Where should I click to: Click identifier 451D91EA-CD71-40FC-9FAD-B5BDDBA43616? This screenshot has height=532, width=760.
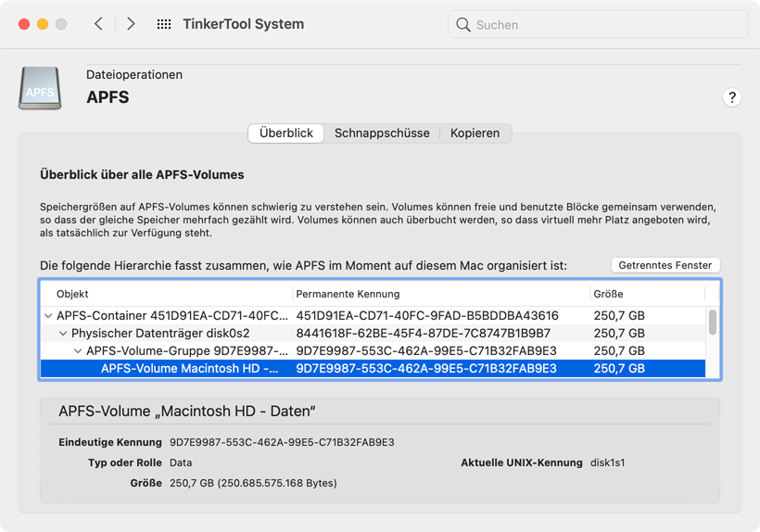tap(427, 316)
